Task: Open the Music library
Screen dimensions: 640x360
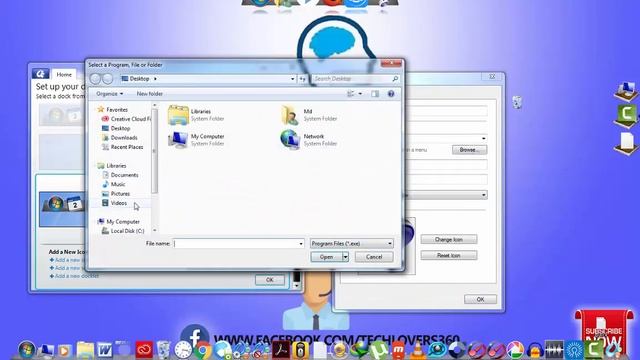Action: (x=118, y=184)
